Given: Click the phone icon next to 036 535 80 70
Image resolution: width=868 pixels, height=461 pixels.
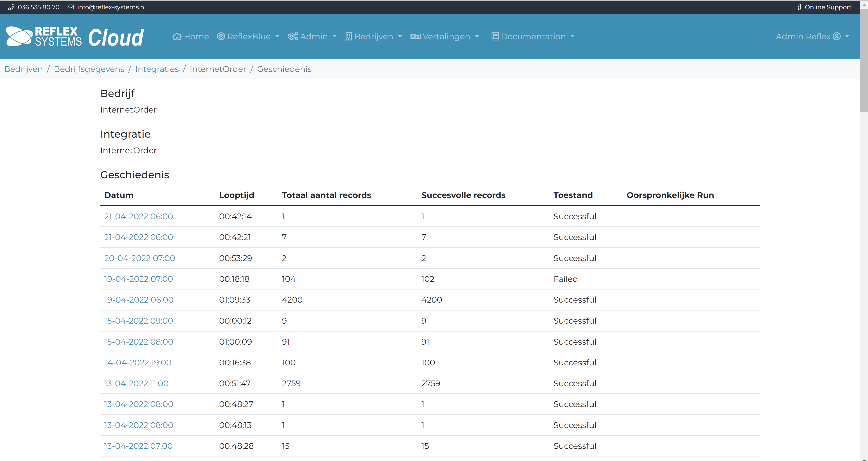Looking at the screenshot, I should tap(12, 7).
